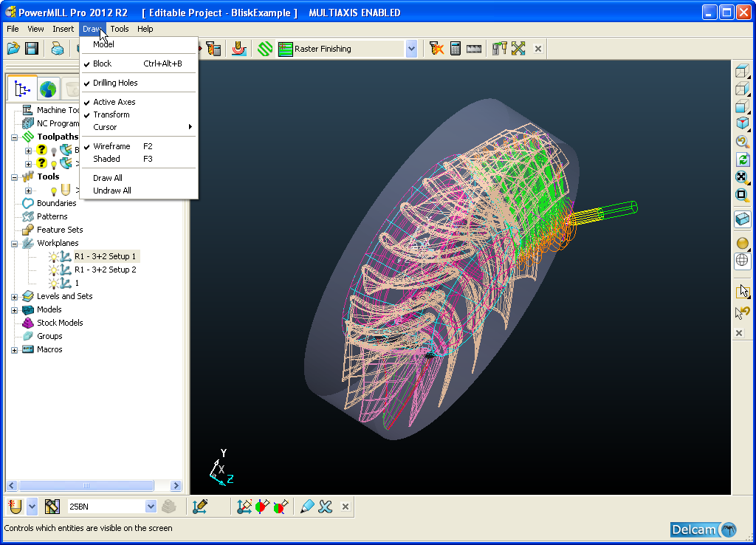Select the Boundaries tree item
Viewport: 756px width, 545px height.
[x=56, y=204]
